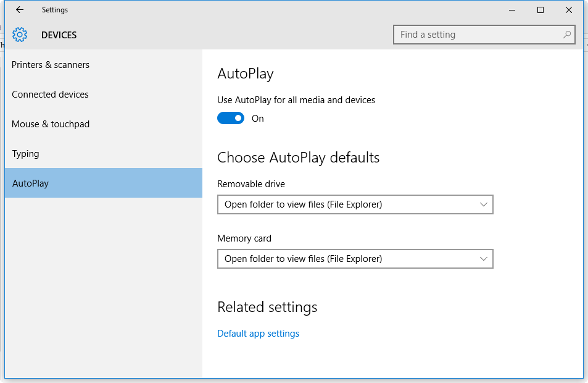
Task: Click the back arrow in title bar
Action: 20,10
